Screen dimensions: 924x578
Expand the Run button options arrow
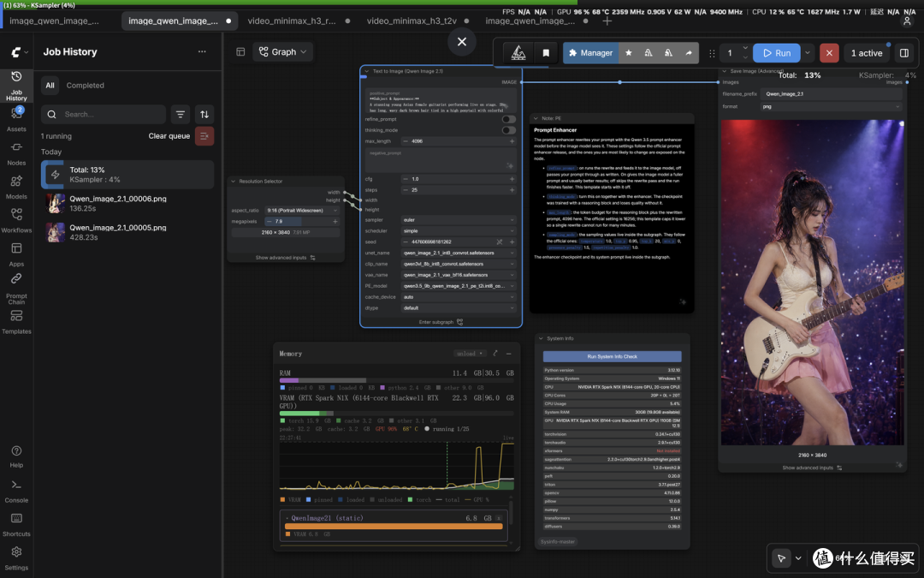808,53
